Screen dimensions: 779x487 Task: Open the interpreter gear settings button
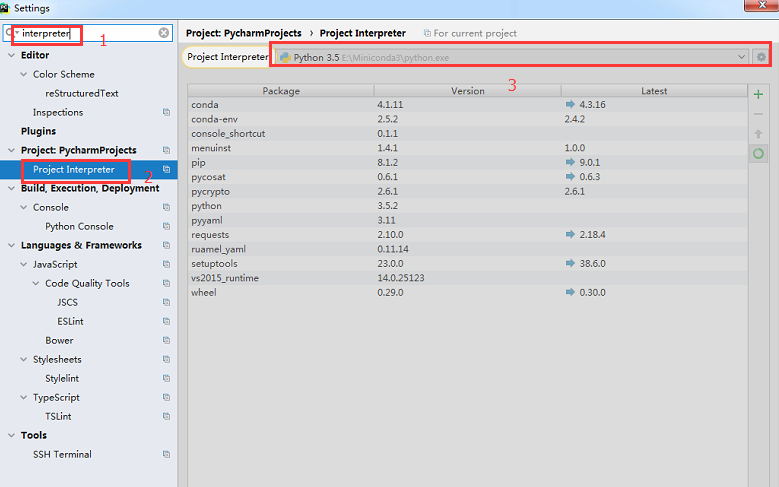[x=761, y=57]
